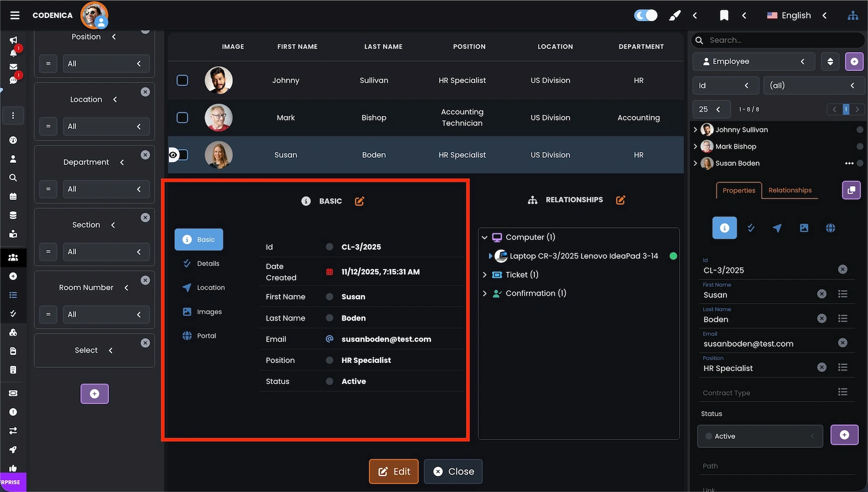
Task: Click the globe icon in properties panel
Action: pos(830,228)
